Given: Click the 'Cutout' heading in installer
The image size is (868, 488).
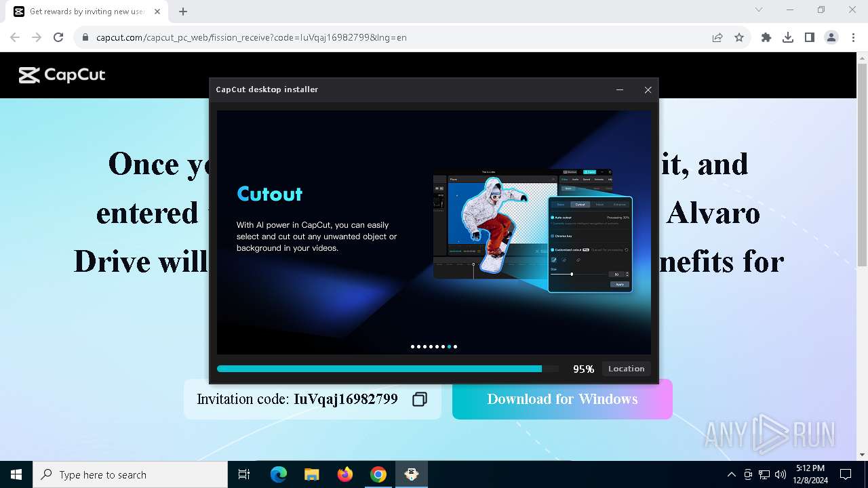Looking at the screenshot, I should click(x=270, y=194).
